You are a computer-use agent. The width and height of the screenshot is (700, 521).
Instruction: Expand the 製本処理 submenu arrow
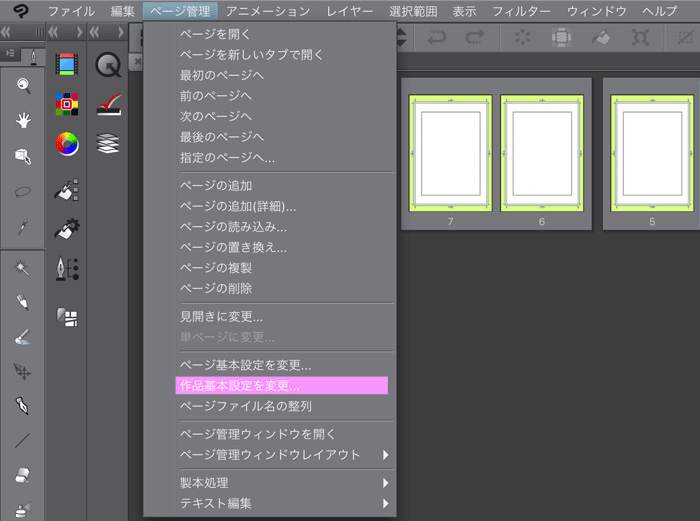pos(385,483)
